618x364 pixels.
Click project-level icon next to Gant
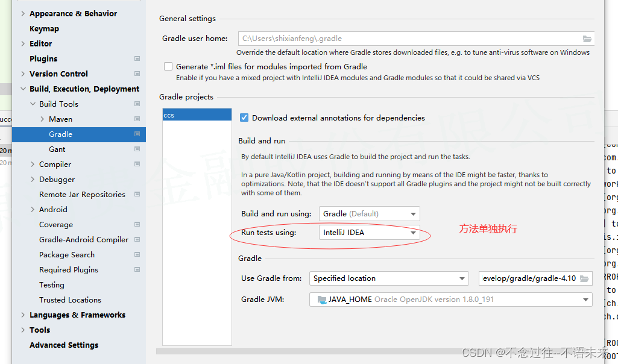[x=137, y=149]
